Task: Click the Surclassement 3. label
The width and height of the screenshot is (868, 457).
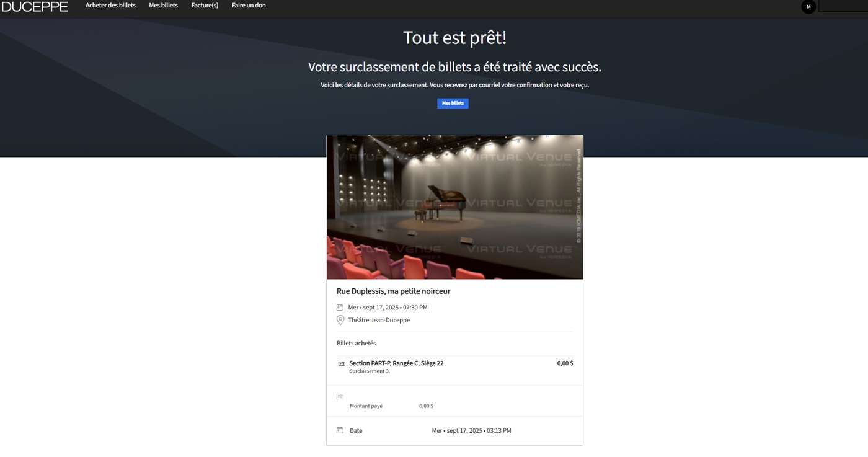Action: 370,371
